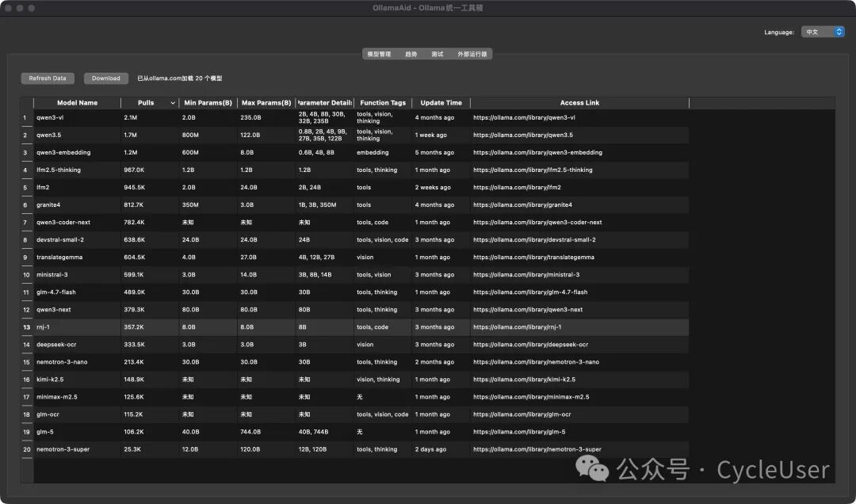Click the Download button
856x504 pixels.
[x=106, y=78]
